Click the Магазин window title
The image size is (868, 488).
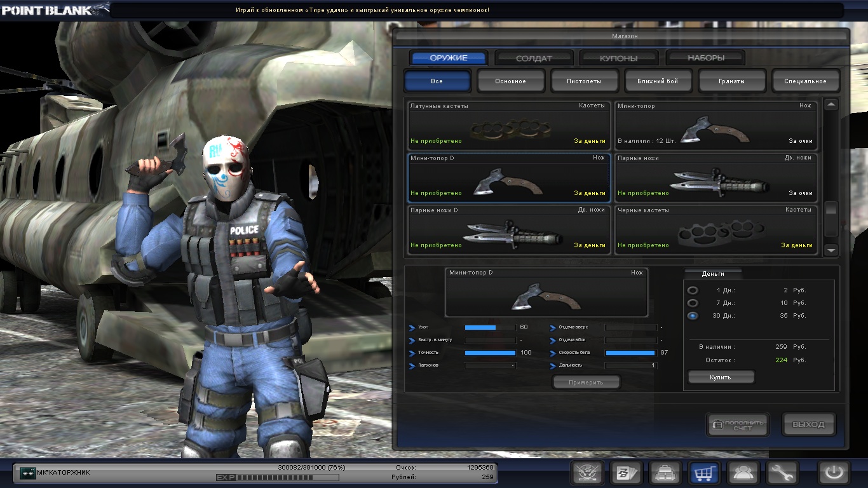pyautogui.click(x=625, y=36)
